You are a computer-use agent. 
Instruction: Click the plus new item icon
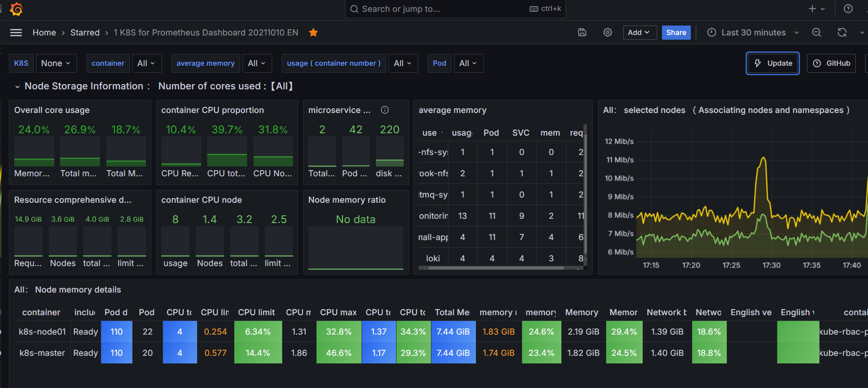point(812,9)
